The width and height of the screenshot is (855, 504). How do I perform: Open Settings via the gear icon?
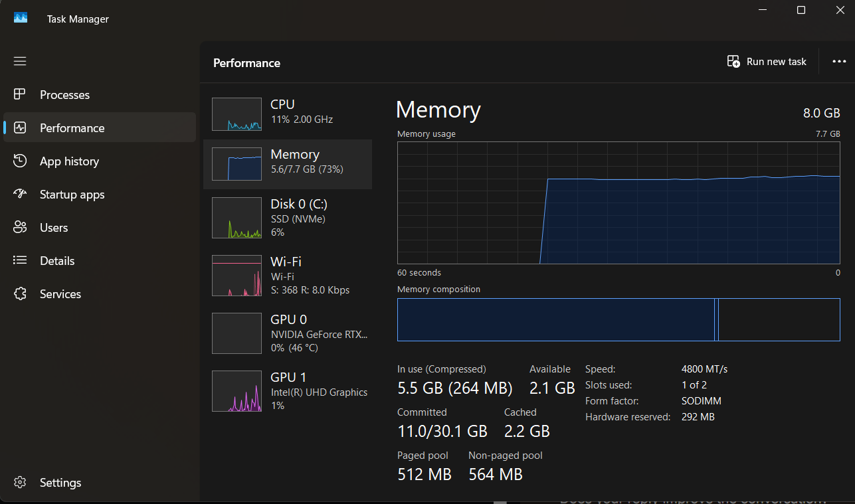pyautogui.click(x=20, y=483)
